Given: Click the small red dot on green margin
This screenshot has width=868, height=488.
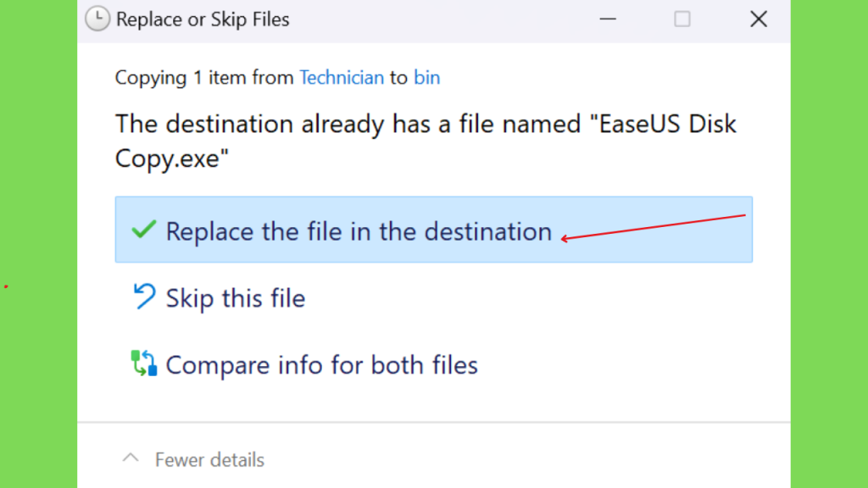Looking at the screenshot, I should pyautogui.click(x=6, y=286).
